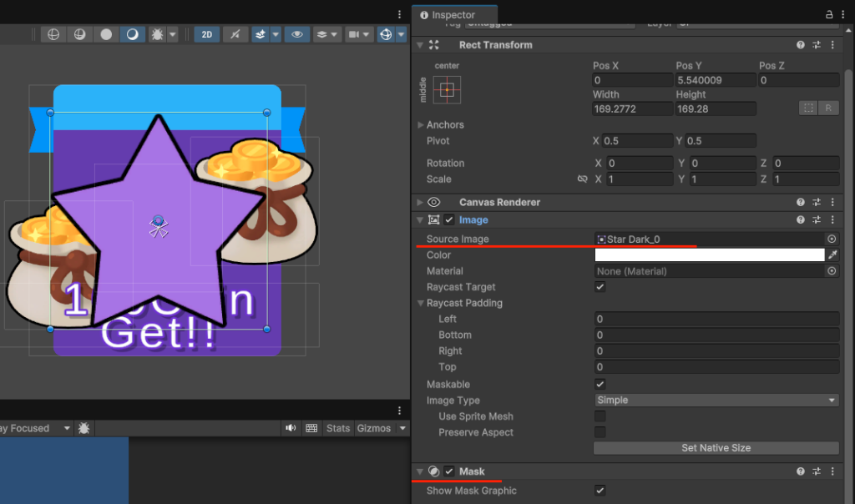This screenshot has height=504, width=855.
Task: Click Width field showing 169.2772
Action: pos(633,109)
